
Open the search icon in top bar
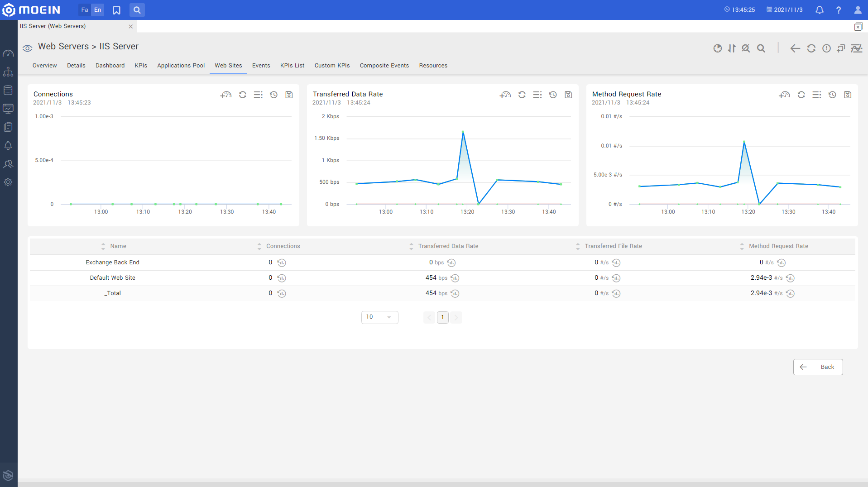(x=137, y=10)
